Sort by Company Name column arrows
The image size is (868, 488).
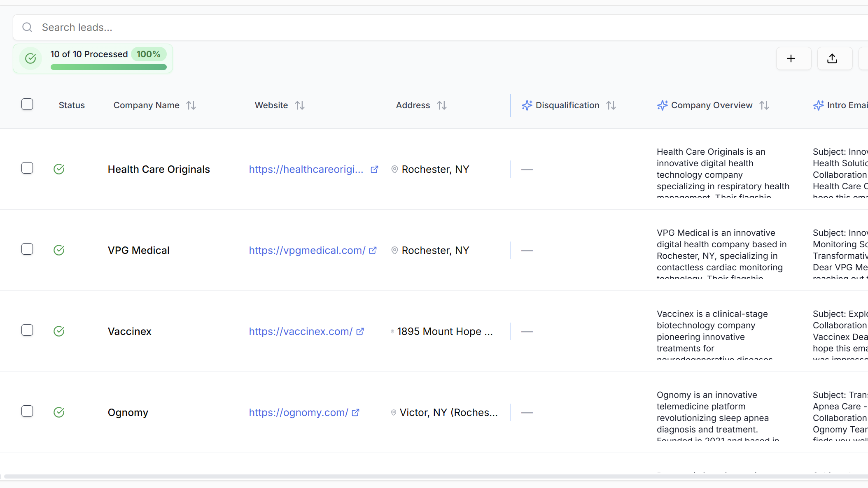tap(191, 105)
